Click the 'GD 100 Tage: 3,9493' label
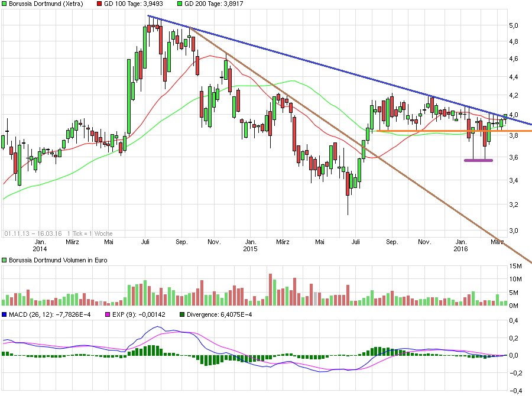Image resolution: width=532 pixels, height=396 pixels. pyautogui.click(x=134, y=4)
